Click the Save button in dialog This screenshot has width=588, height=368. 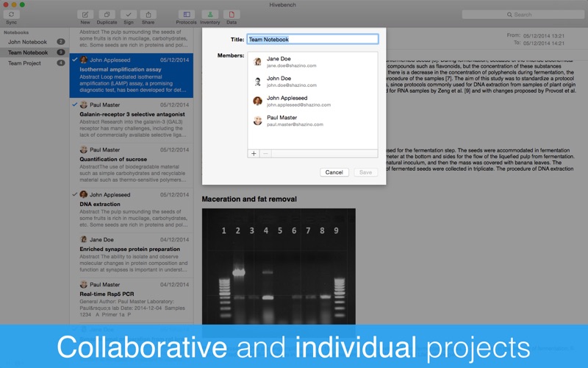pos(365,172)
